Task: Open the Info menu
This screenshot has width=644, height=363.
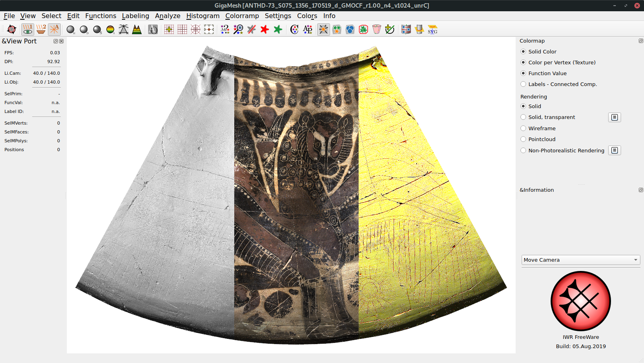Action: coord(329,16)
